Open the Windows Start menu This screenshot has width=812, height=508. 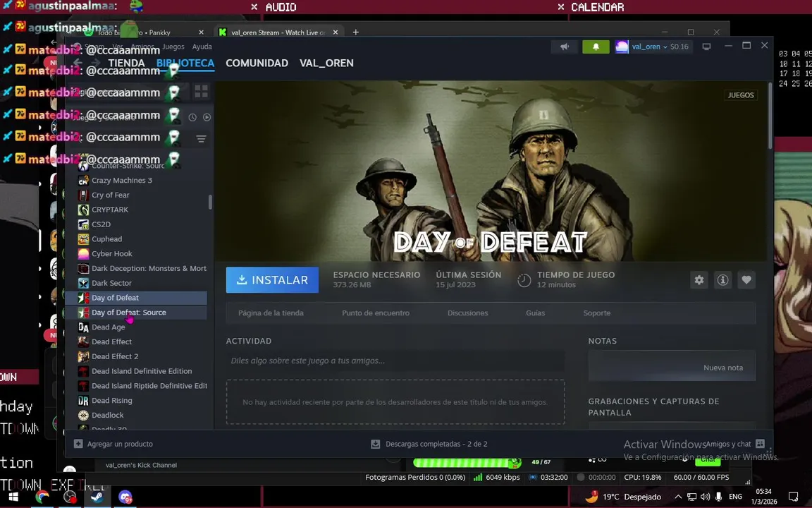click(x=13, y=497)
